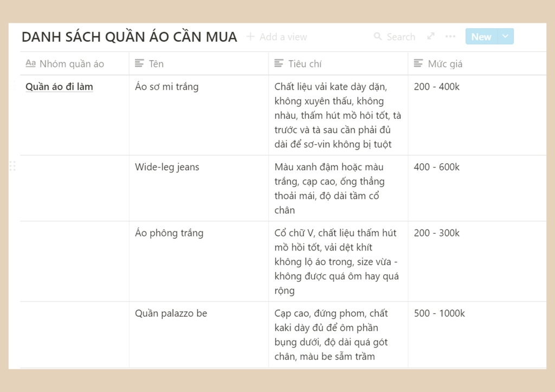The width and height of the screenshot is (555, 392).
Task: Open the New button dropdown chevron
Action: click(x=505, y=36)
